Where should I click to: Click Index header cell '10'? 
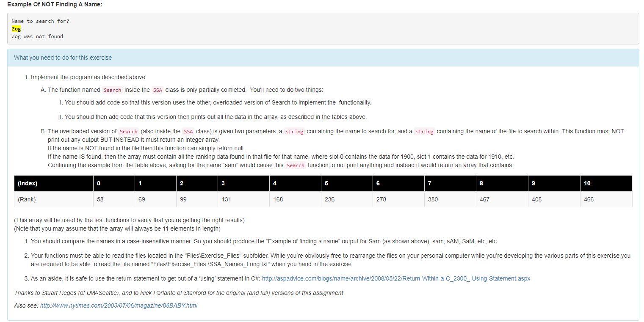pos(606,183)
